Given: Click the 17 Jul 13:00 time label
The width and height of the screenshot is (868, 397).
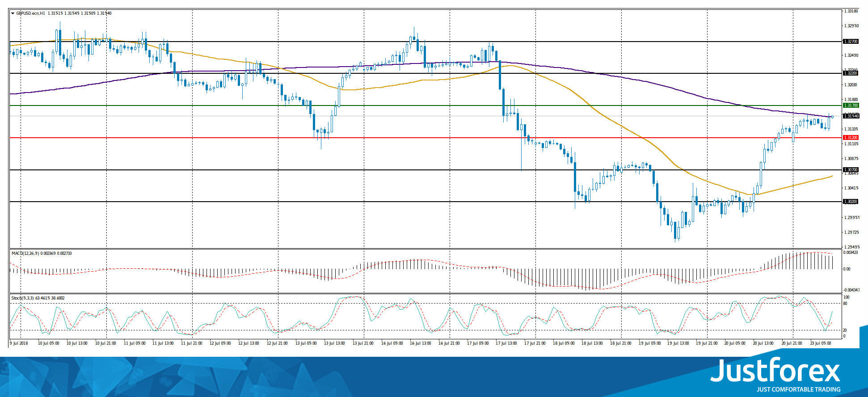Looking at the screenshot, I should coord(506,343).
